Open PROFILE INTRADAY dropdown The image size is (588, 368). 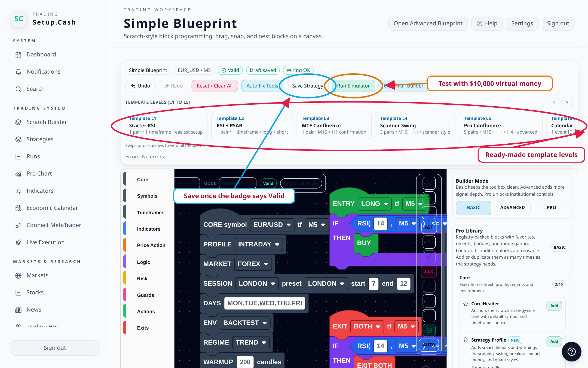coord(259,245)
